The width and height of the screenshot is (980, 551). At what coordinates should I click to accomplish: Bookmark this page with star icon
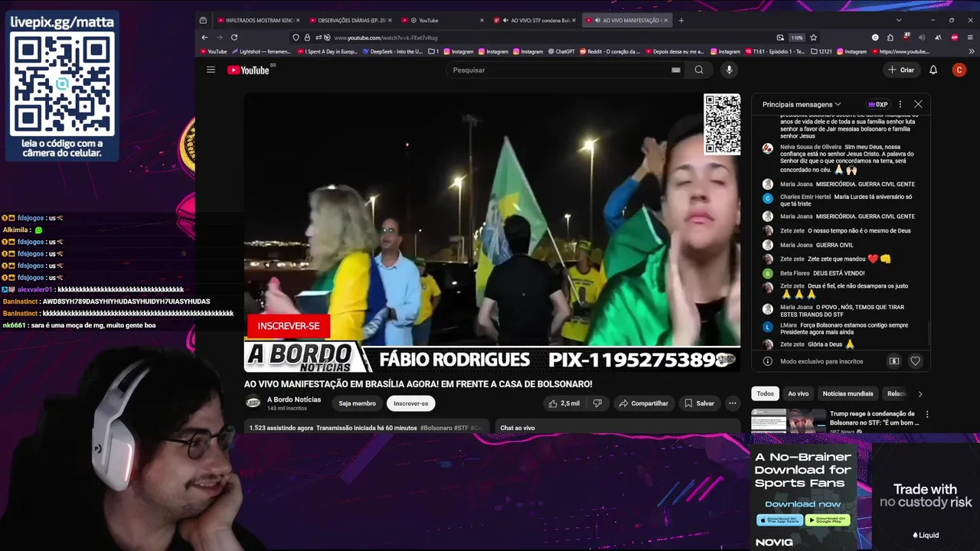coord(813,37)
